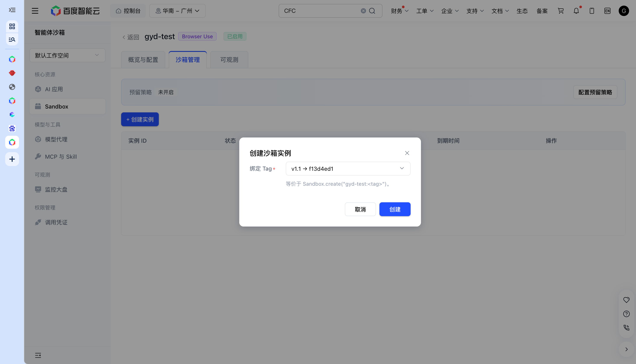
Task: Click the 到期时间 column header
Action: click(448, 141)
